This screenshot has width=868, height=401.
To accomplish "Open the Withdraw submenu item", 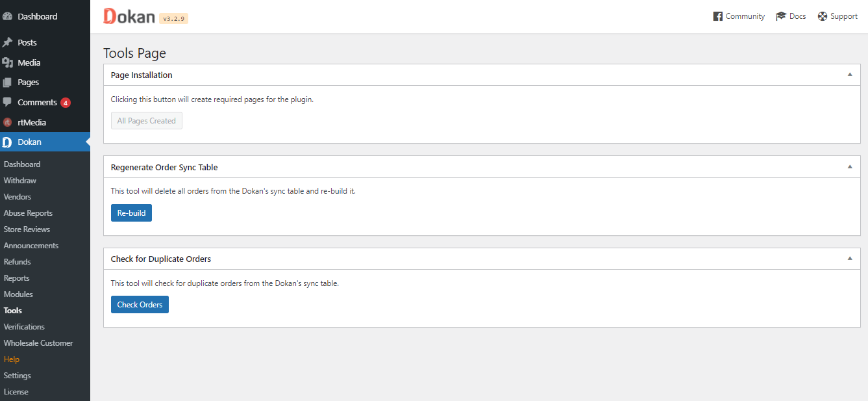I will pos(20,181).
